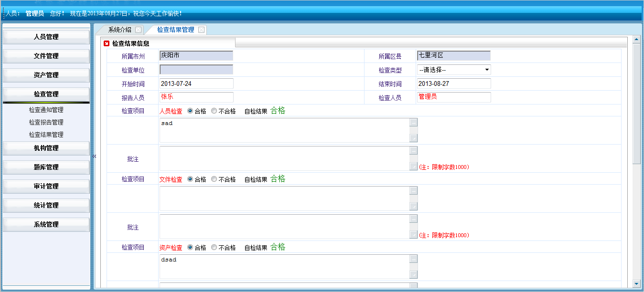Click the red 文件检查 label

pos(171,180)
